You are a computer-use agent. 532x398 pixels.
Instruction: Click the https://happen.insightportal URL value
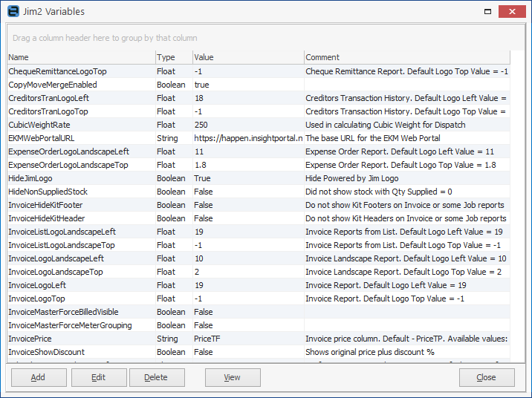[x=248, y=138]
